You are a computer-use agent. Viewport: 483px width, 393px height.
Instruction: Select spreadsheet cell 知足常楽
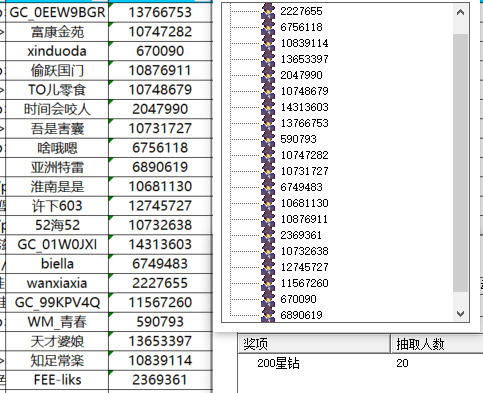(57, 361)
